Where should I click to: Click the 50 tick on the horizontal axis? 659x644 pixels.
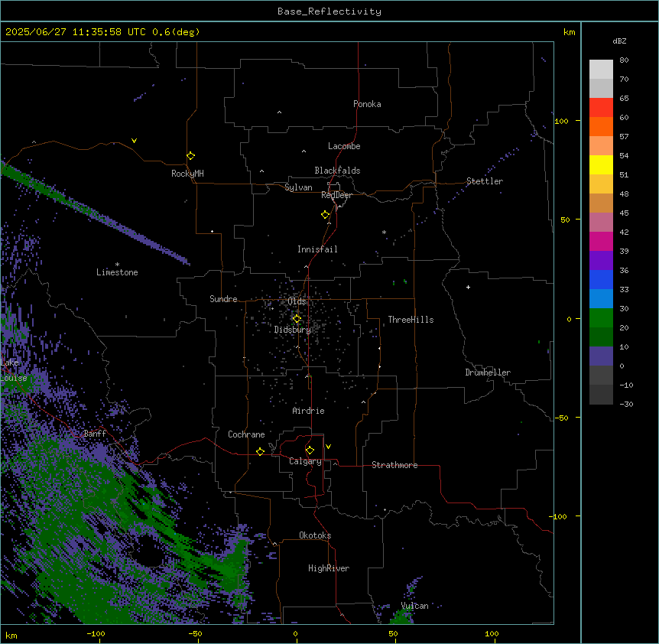(x=394, y=633)
